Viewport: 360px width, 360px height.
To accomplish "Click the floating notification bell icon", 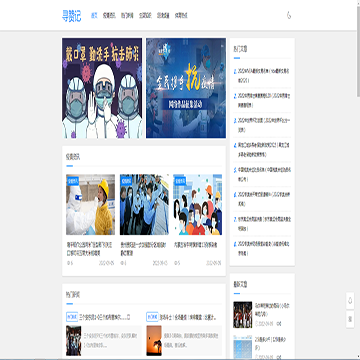I will (x=350, y=301).
